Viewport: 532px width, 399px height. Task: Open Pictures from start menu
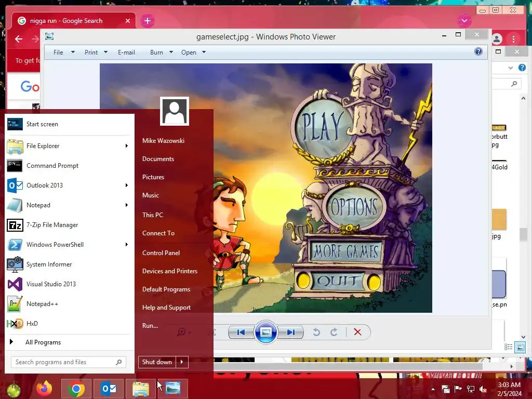point(153,177)
